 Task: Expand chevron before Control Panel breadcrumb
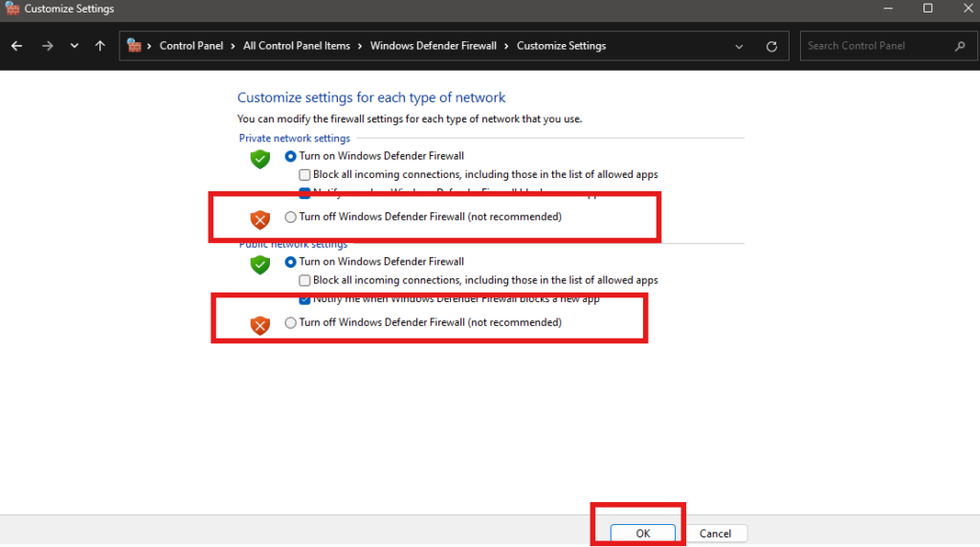pos(149,46)
